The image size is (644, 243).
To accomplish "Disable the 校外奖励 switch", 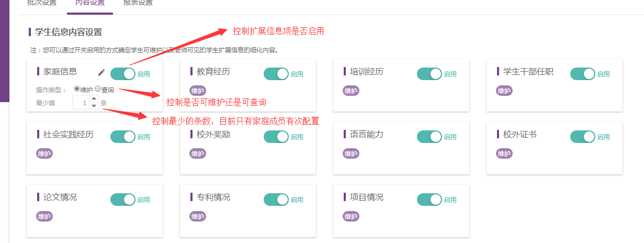I will click(276, 137).
